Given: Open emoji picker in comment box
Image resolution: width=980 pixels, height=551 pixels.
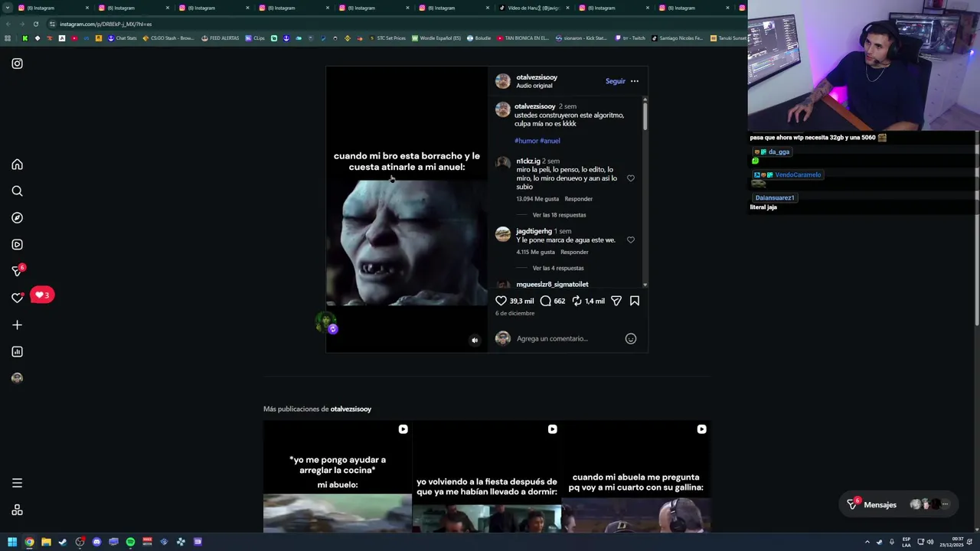Looking at the screenshot, I should pyautogui.click(x=631, y=338).
